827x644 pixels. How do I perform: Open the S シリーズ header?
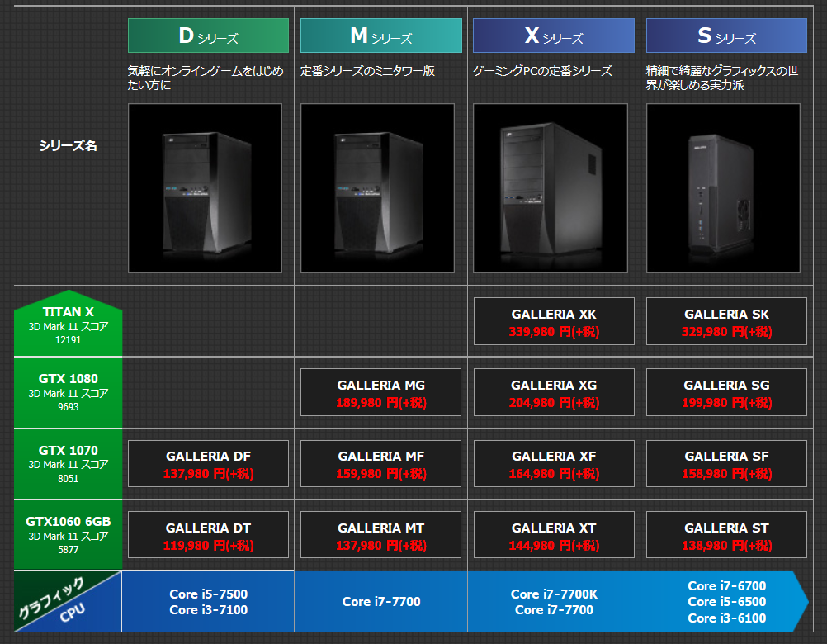[727, 36]
